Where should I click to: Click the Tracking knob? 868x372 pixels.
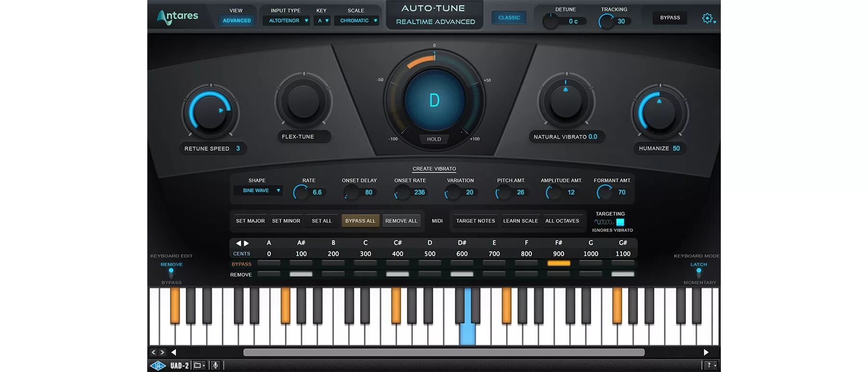click(x=606, y=21)
